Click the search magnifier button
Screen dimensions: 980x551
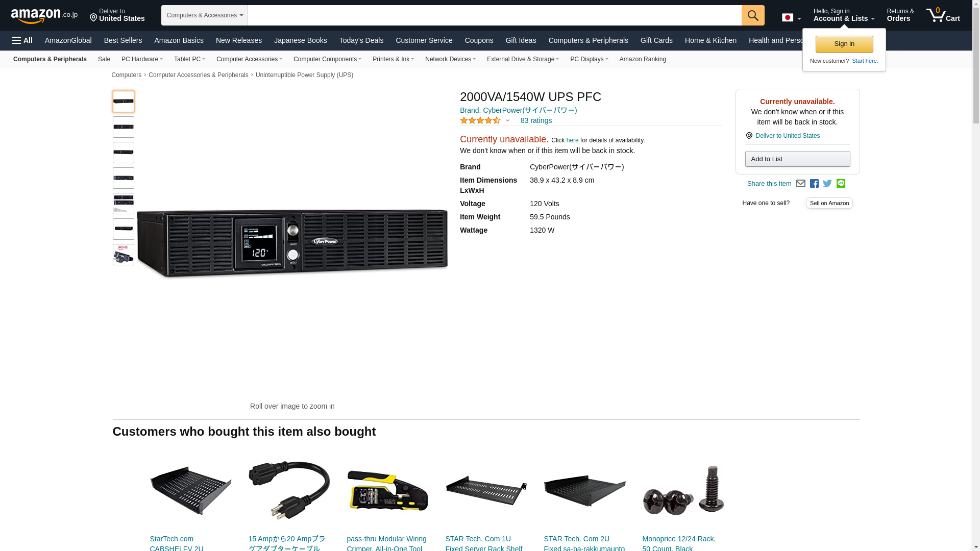(x=753, y=15)
